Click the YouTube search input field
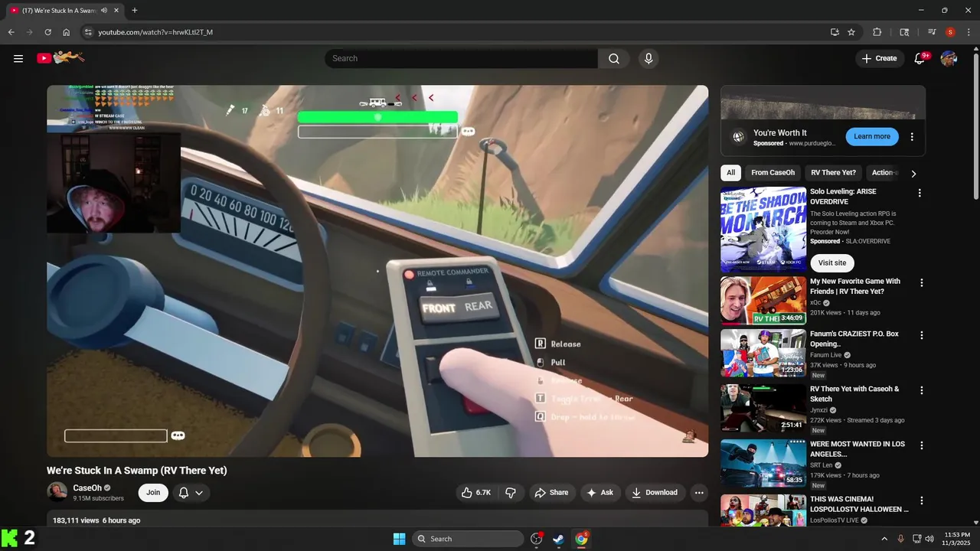Screen dimensions: 980x551 461,58
